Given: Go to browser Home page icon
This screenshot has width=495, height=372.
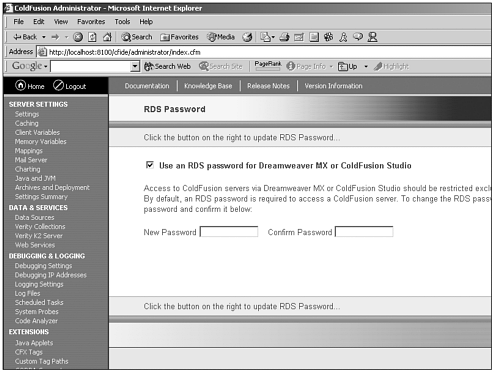Looking at the screenshot, I should pos(107,37).
